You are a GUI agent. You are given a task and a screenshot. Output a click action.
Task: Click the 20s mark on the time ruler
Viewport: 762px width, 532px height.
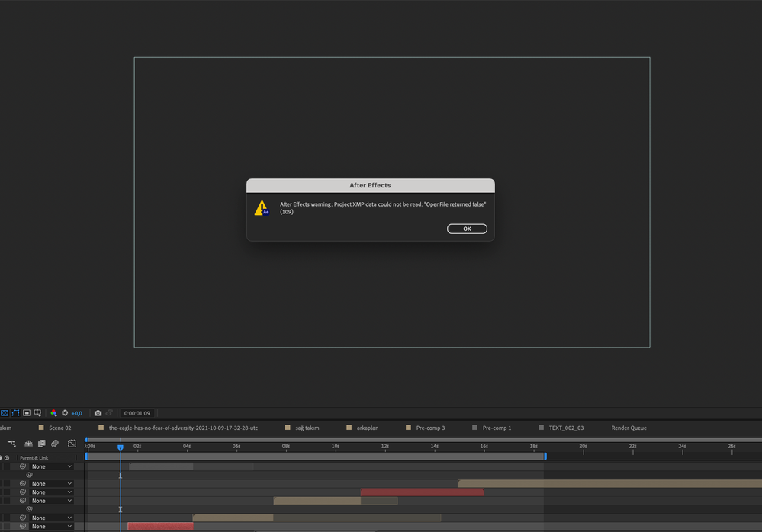(x=584, y=446)
